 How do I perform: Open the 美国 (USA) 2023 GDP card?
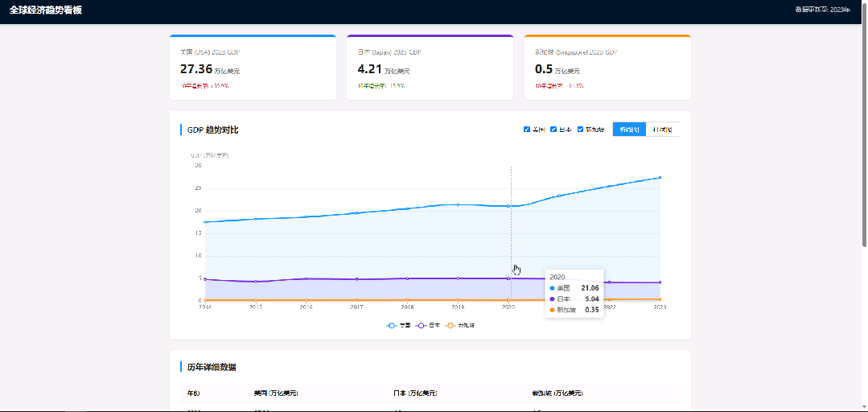(253, 68)
